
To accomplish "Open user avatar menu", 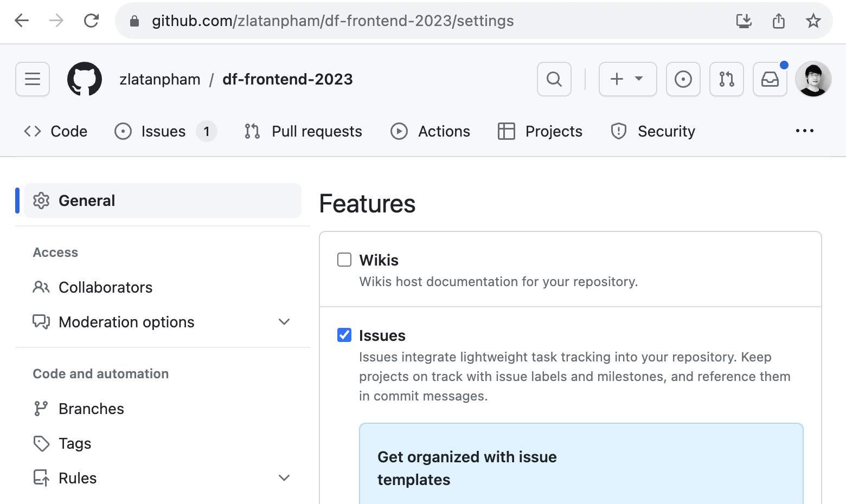I will 813,79.
